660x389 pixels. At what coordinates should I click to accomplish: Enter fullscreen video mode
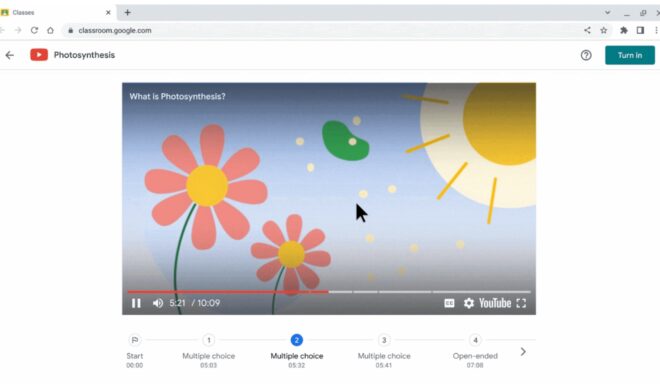click(521, 303)
